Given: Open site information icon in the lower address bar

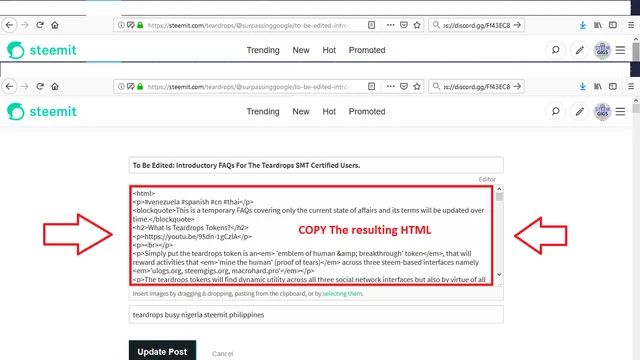Looking at the screenshot, I should pyautogui.click(x=121, y=87).
